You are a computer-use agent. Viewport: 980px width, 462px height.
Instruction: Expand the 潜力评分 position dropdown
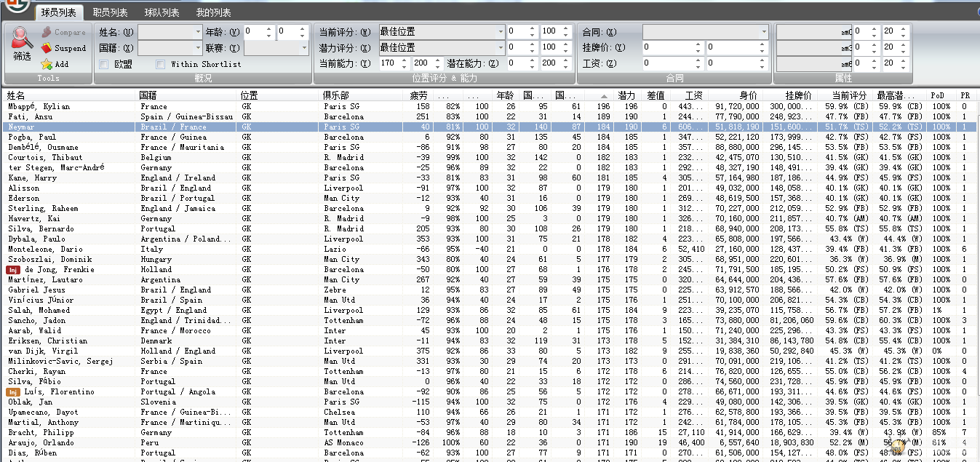point(442,47)
